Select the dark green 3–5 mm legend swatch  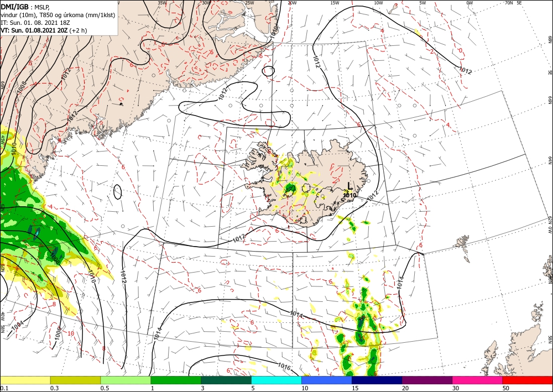coord(226,380)
